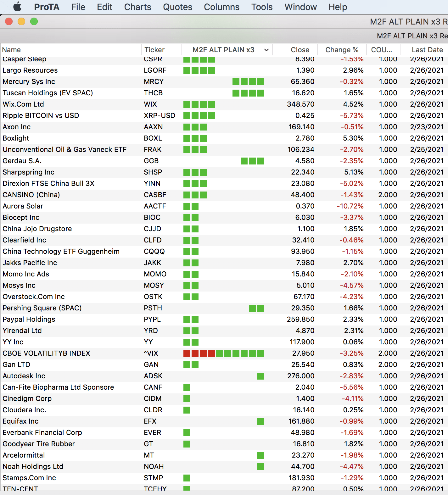Click the FRAK last date 2/25/2021

click(427, 149)
